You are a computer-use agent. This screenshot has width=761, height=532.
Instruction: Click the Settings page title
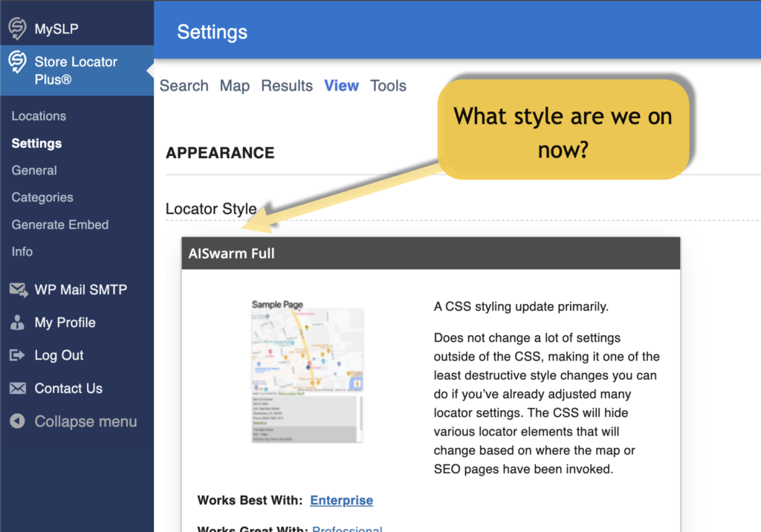pos(213,32)
